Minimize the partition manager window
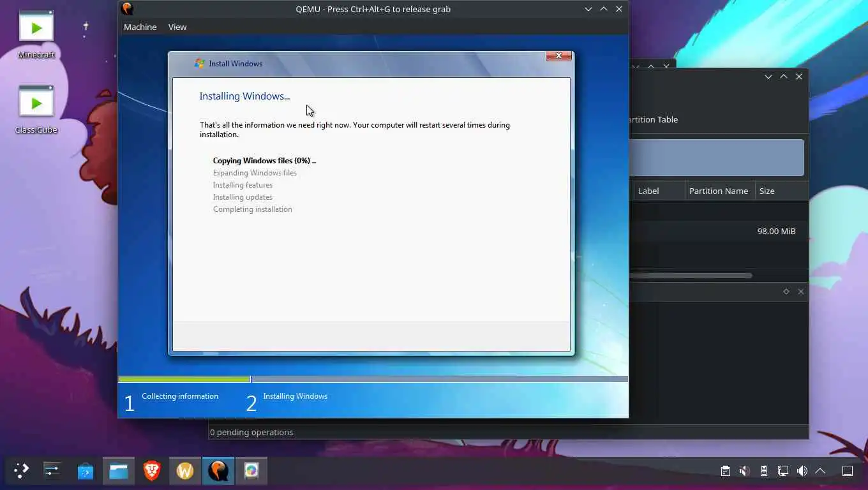 click(x=768, y=77)
